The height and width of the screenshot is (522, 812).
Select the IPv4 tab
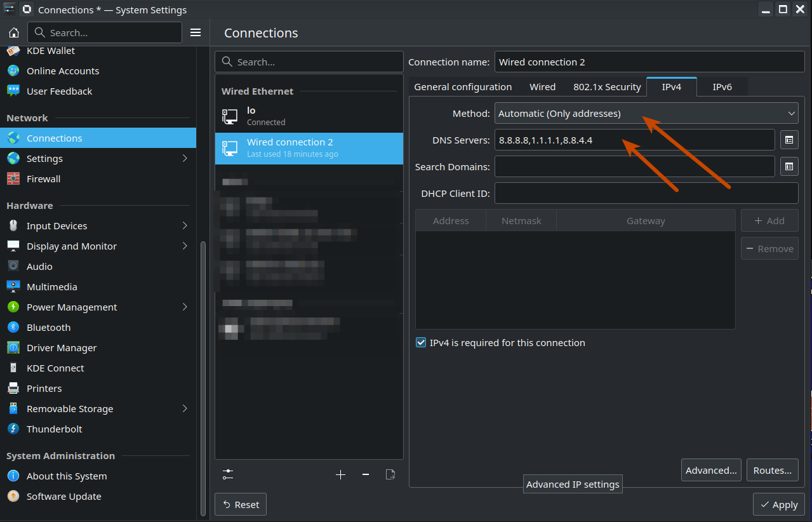pyautogui.click(x=671, y=87)
